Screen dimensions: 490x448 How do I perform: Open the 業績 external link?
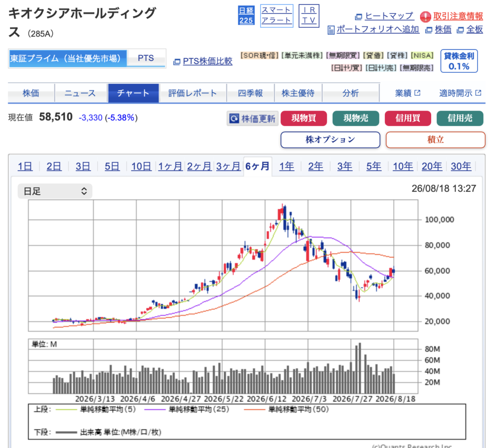pos(408,93)
